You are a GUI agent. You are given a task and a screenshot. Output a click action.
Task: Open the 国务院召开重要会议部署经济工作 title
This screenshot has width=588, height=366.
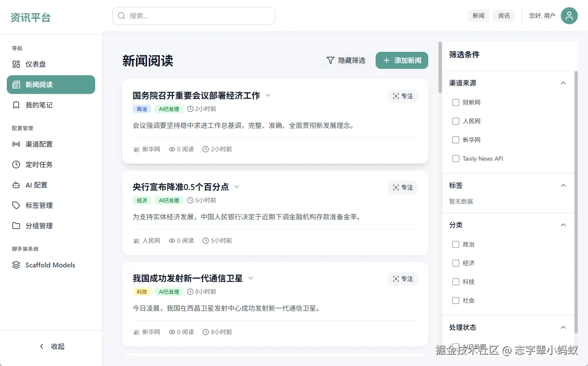click(196, 96)
